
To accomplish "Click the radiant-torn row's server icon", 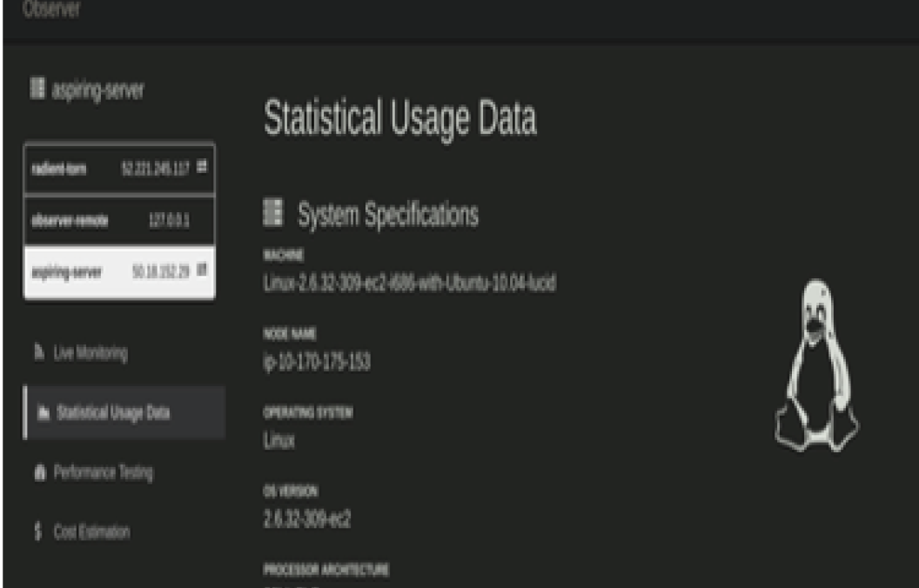I will 202,166.
